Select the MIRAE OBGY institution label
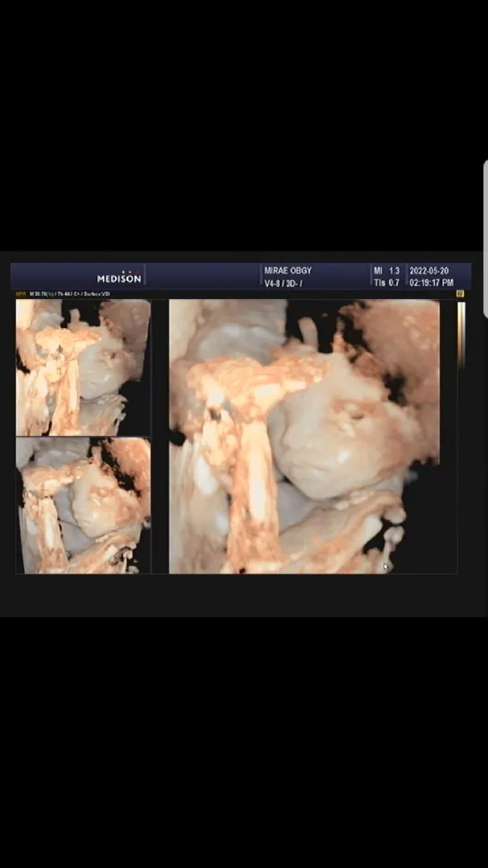 (288, 271)
